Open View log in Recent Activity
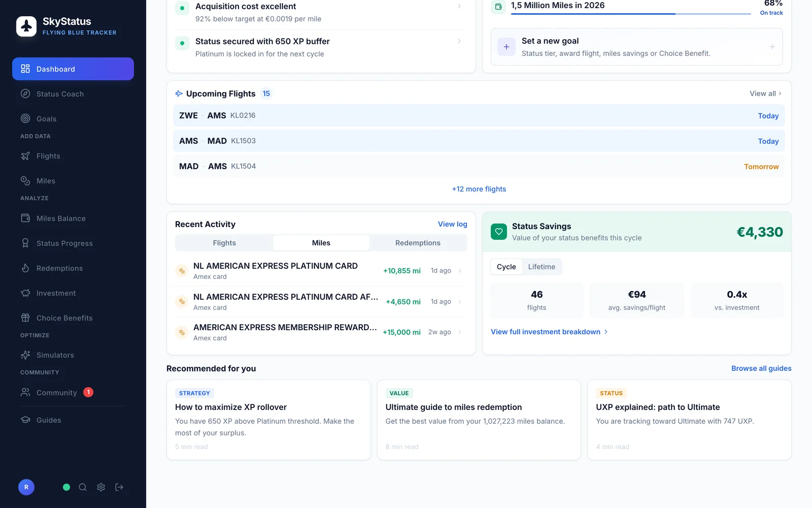Viewport: 812px width, 508px height. (x=453, y=224)
